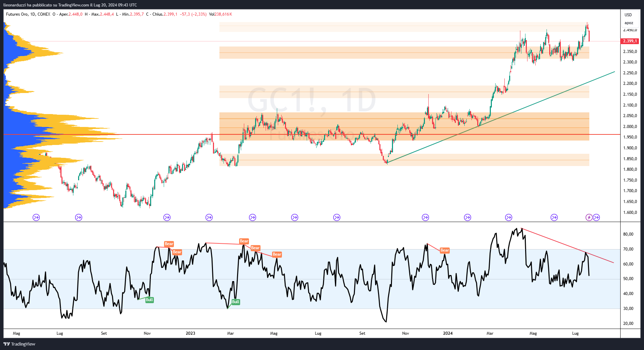Image resolution: width=644 pixels, height=350 pixels.
Task: Click the USD currency label
Action: click(x=628, y=15)
